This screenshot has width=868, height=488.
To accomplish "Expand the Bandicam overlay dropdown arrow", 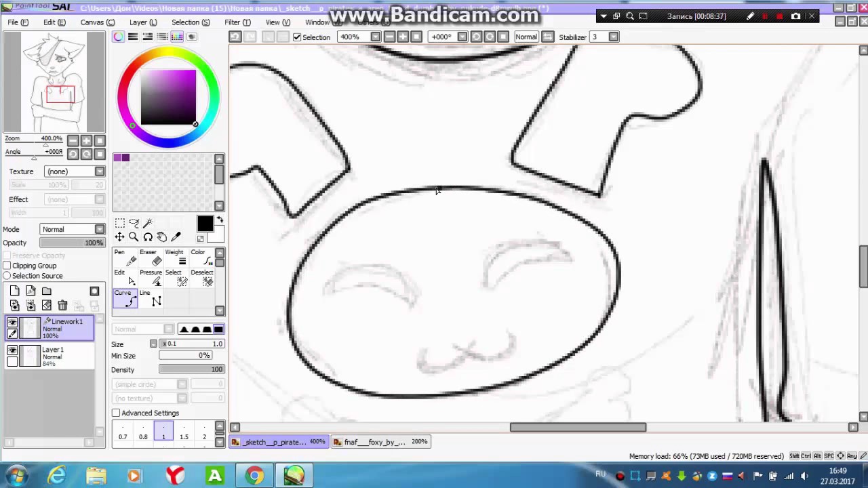I will pyautogui.click(x=603, y=16).
